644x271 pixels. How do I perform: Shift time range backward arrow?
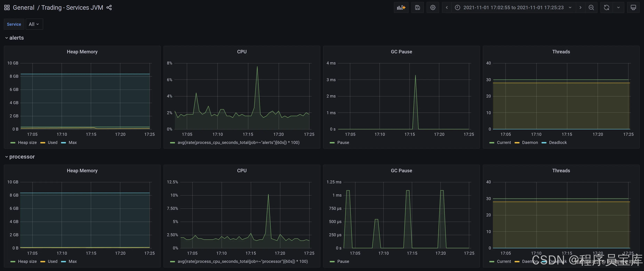447,7
